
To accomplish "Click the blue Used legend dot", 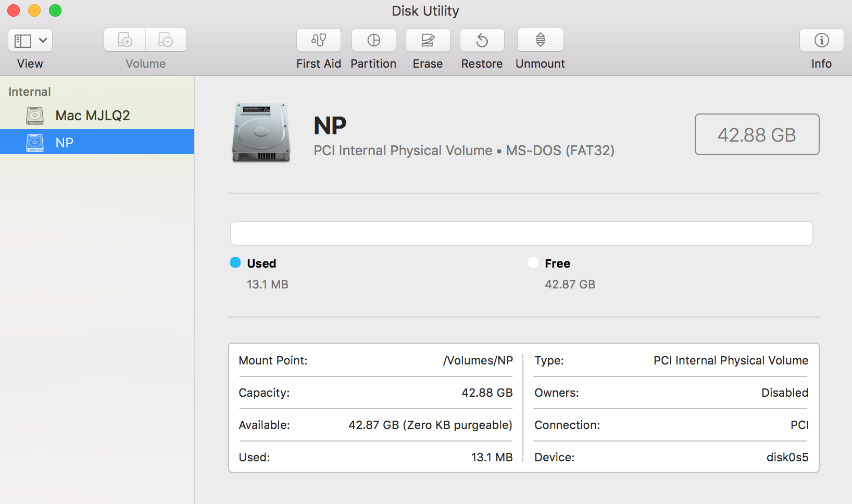I will point(235,262).
